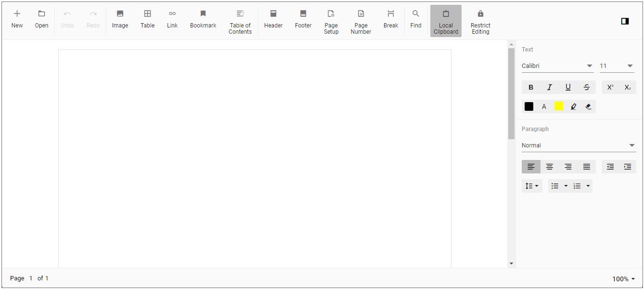Click the scroll up arrow
Viewport: 644px width, 290px height.
(511, 44)
